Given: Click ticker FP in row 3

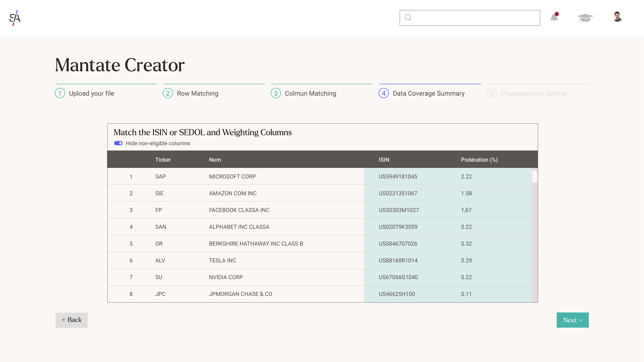Looking at the screenshot, I should (158, 210).
